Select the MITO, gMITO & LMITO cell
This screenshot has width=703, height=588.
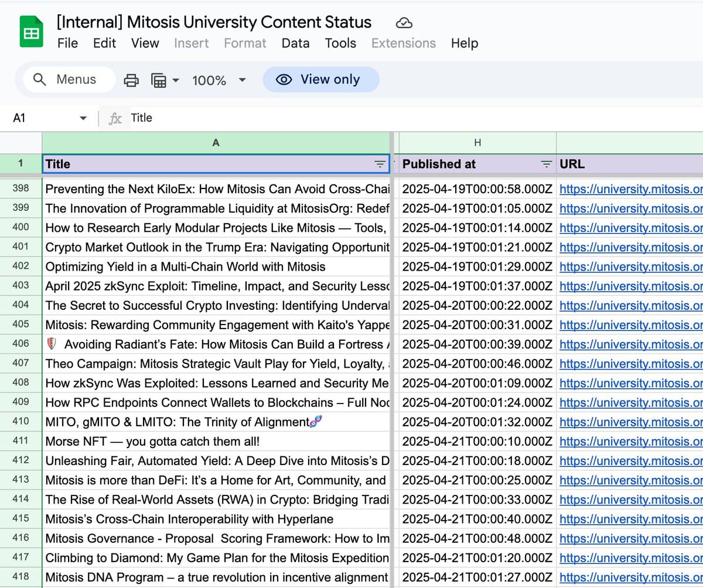pos(216,422)
